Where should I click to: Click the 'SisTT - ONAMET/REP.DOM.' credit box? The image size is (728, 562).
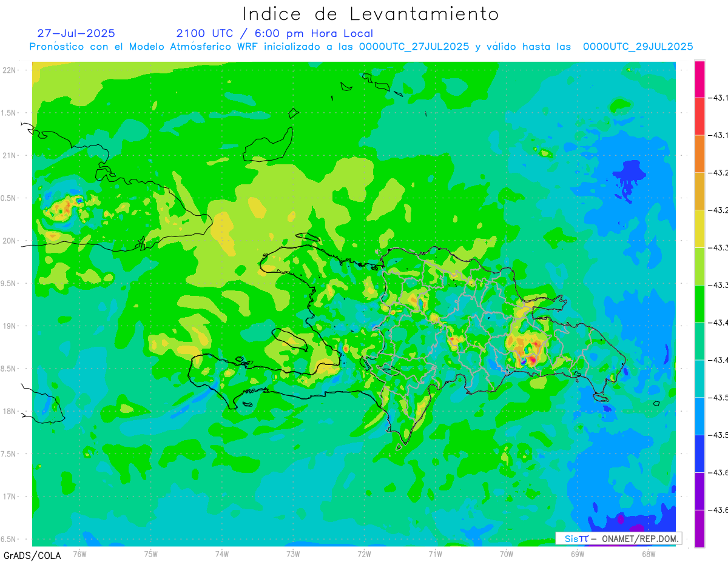(618, 538)
